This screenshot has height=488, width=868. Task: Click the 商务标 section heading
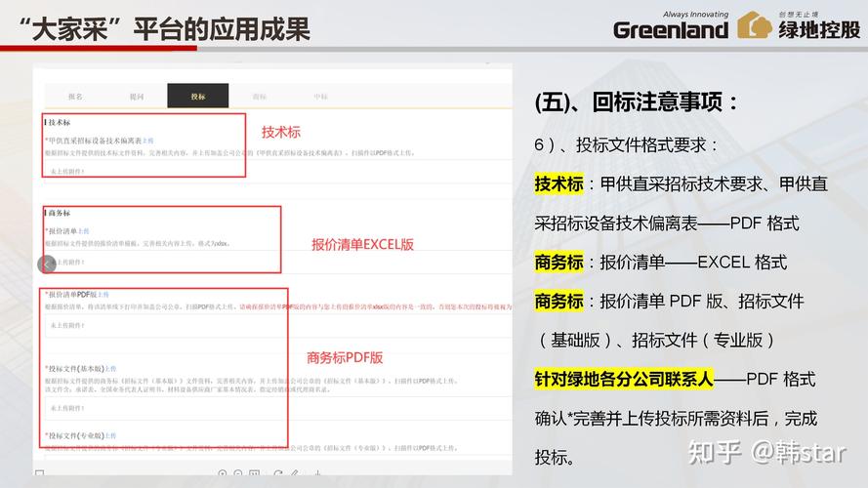[x=58, y=213]
